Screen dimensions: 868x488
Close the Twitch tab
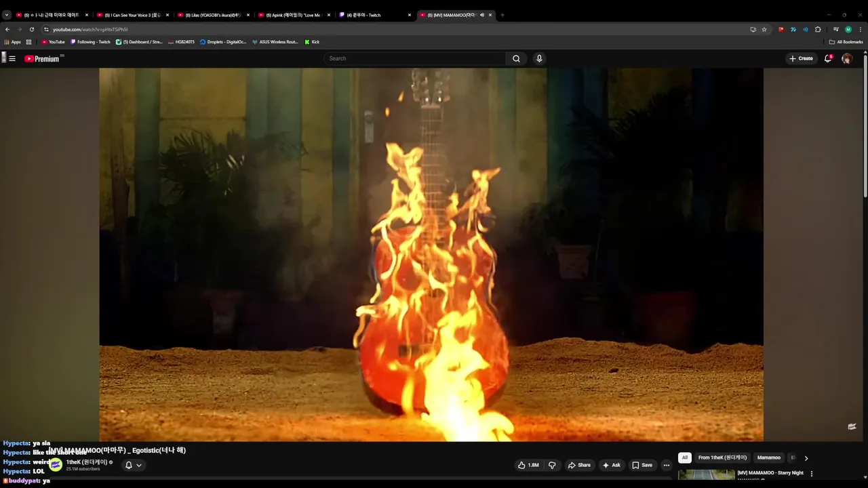[410, 15]
